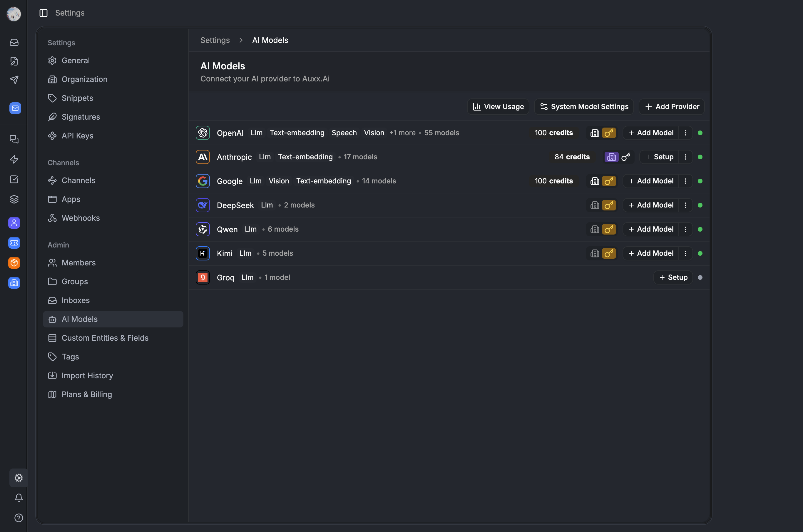Viewport: 803px width, 532px height.
Task: Open Plans & Billing settings page
Action: tap(86, 394)
